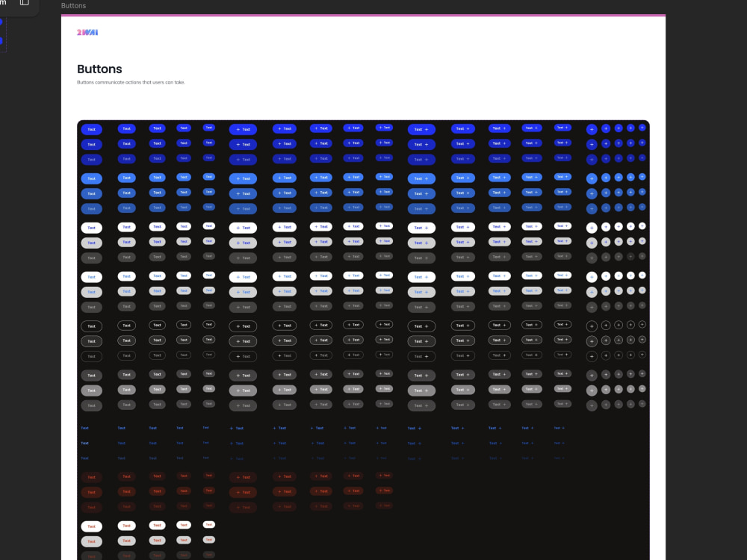Click the largest light-blue 'Text' button without icon
This screenshot has height=560, width=747.
[91, 178]
